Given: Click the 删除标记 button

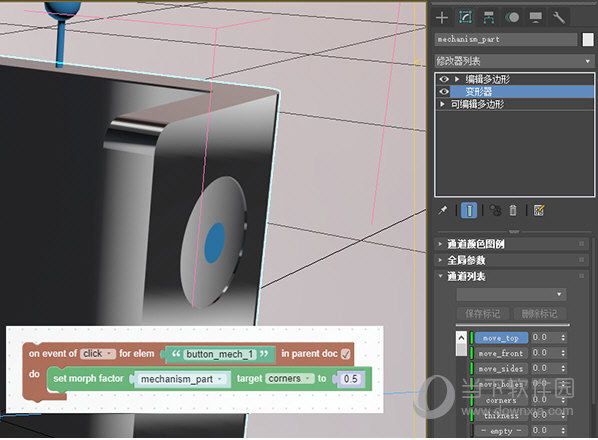Looking at the screenshot, I should pyautogui.click(x=540, y=314).
